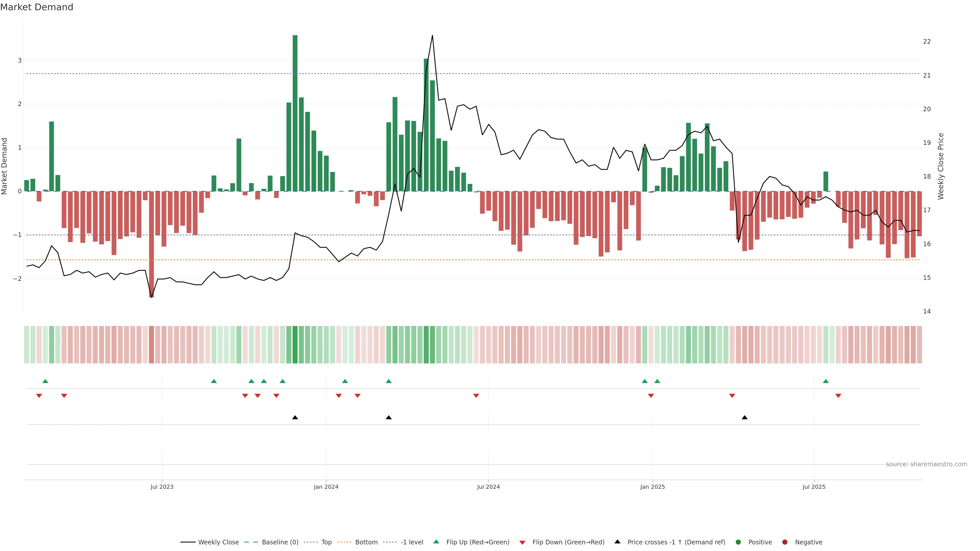
Task: Click the red Negative circle legend icon
Action: (x=785, y=542)
